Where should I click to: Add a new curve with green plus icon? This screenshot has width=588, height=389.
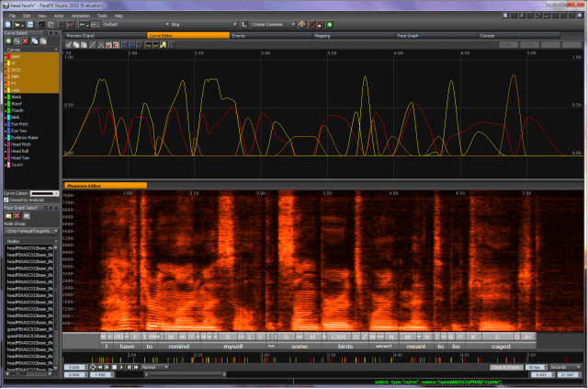[8, 41]
